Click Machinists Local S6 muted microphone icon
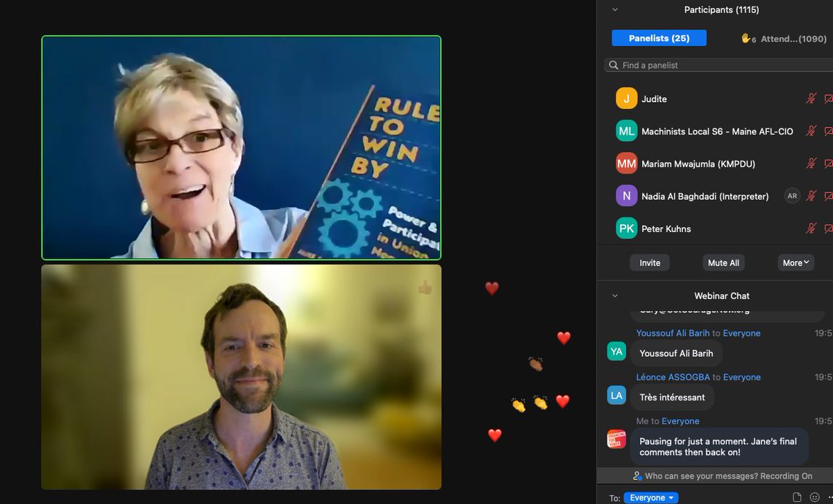The width and height of the screenshot is (833, 504). pos(811,131)
